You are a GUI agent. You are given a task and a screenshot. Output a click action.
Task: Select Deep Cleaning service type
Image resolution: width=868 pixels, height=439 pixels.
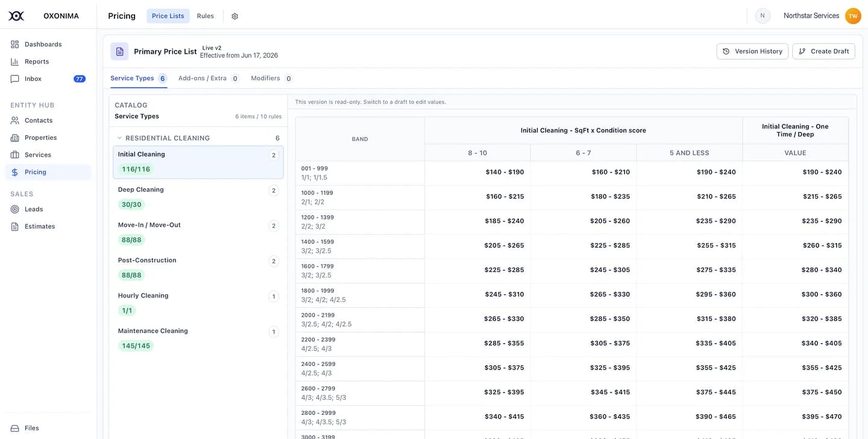point(198,197)
